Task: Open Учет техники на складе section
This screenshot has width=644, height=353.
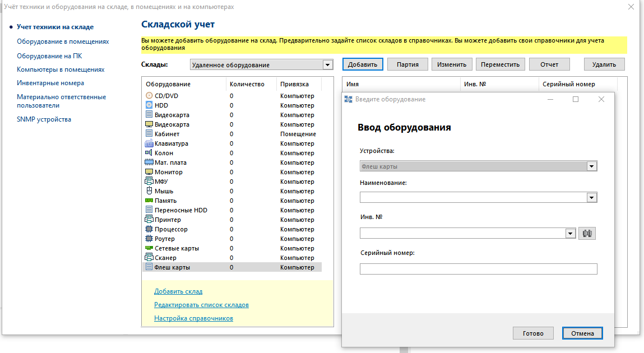Action: [55, 27]
